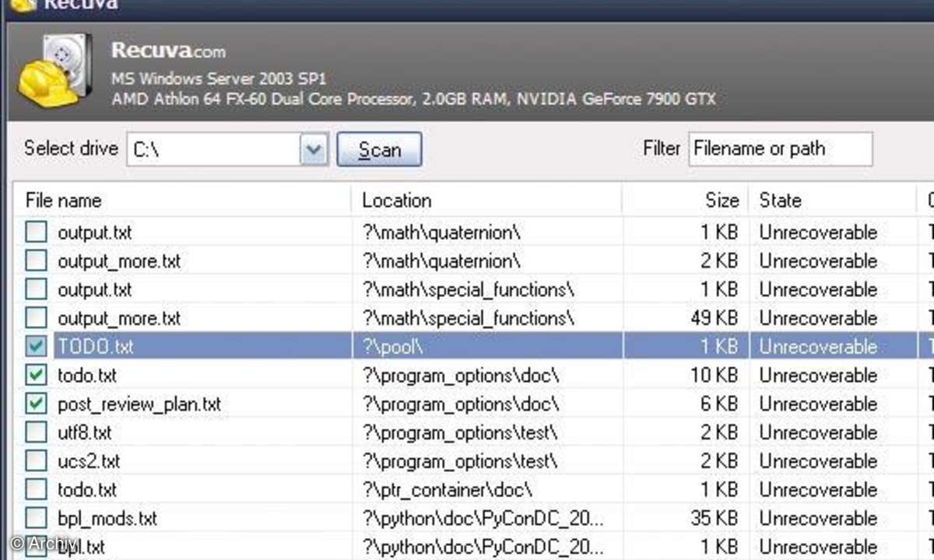Click the 10 KB size cell
Image resolution: width=934 pixels, height=560 pixels.
click(714, 376)
